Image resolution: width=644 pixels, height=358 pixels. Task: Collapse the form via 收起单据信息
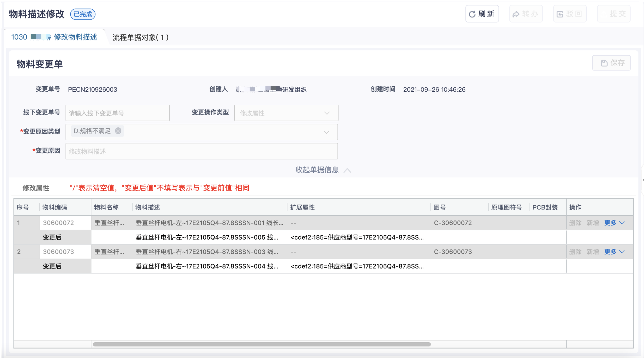(x=317, y=170)
